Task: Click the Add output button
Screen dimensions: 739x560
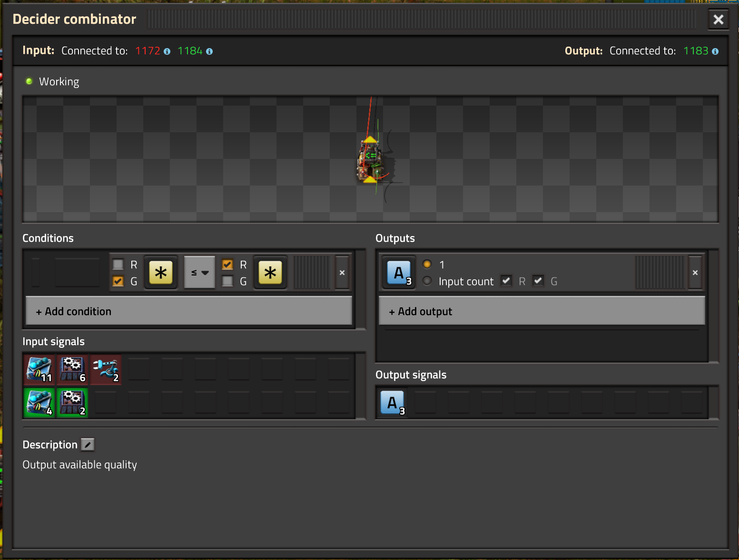Action: pyautogui.click(x=542, y=311)
